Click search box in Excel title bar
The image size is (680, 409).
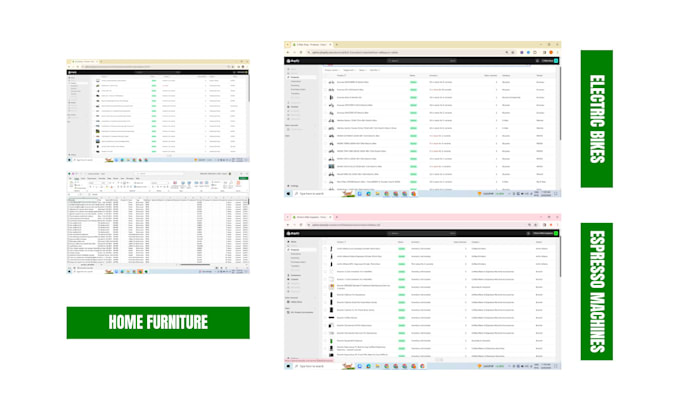pos(160,173)
